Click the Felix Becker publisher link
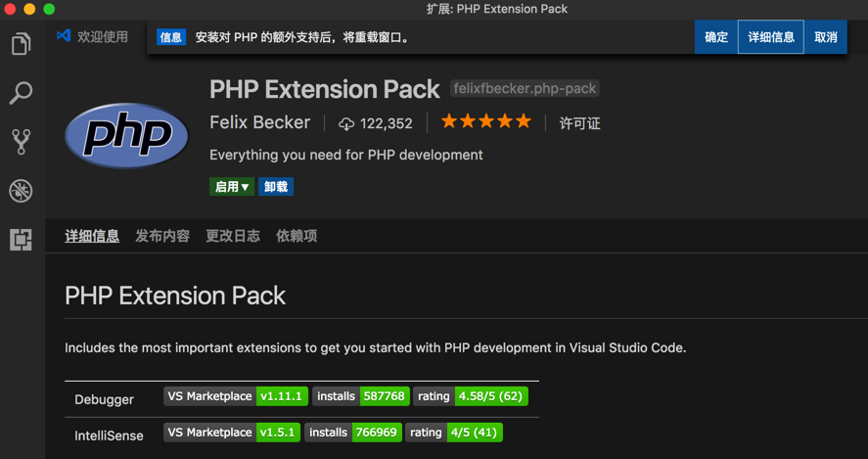The image size is (868, 459). 260,122
